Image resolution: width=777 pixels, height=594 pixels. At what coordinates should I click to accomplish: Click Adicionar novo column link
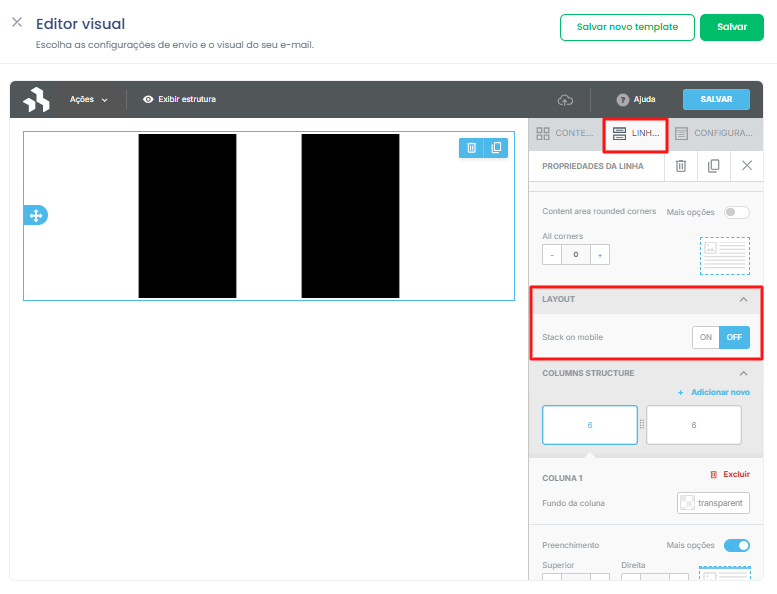point(714,392)
